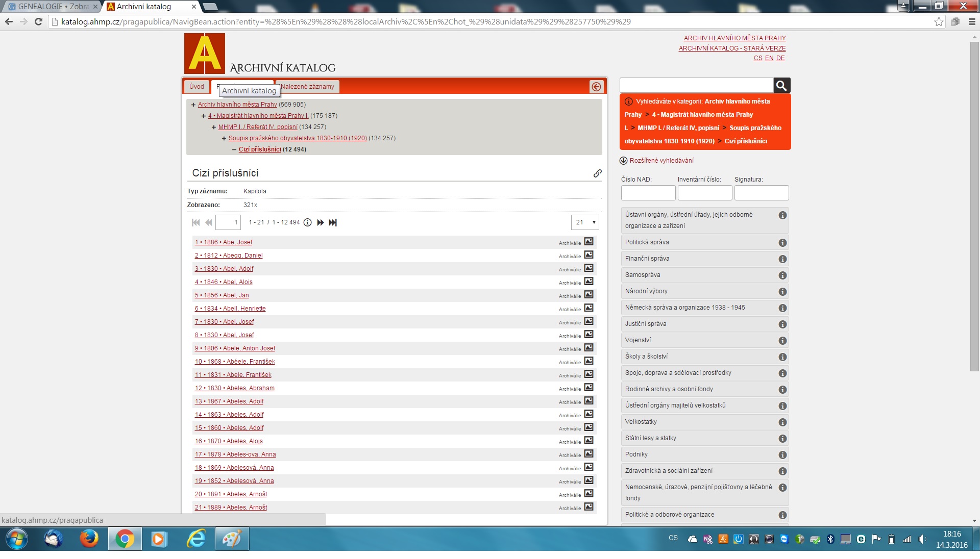Switch to Nalezené záznamy tab

[307, 87]
